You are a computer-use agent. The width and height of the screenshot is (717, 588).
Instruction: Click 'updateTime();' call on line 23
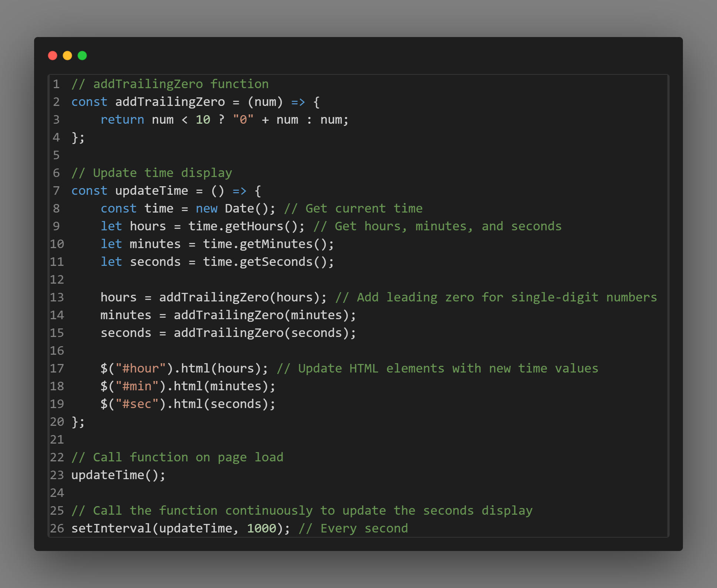click(x=119, y=475)
